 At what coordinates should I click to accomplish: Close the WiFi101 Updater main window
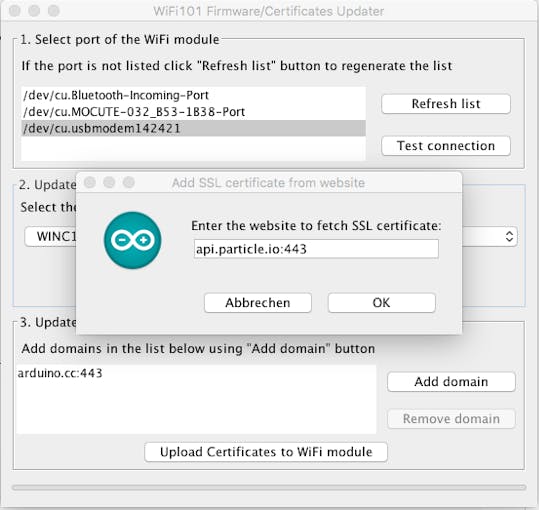pos(14,11)
